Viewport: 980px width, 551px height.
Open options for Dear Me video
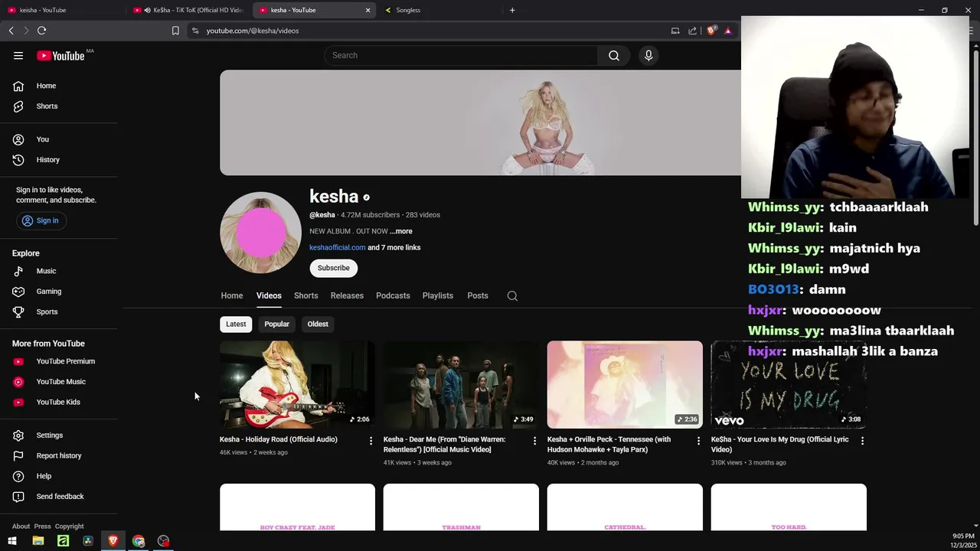534,441
